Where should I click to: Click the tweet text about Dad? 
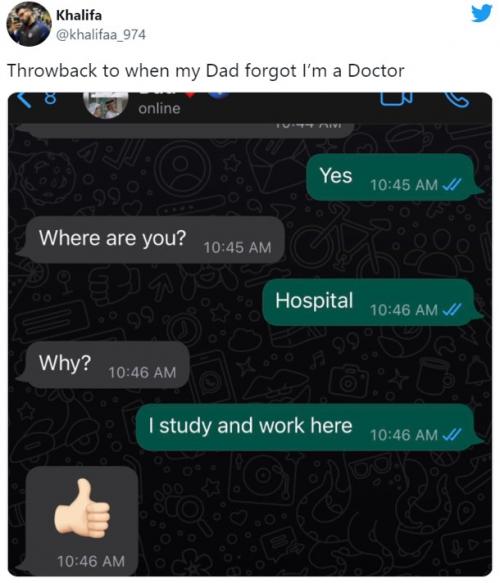(206, 71)
